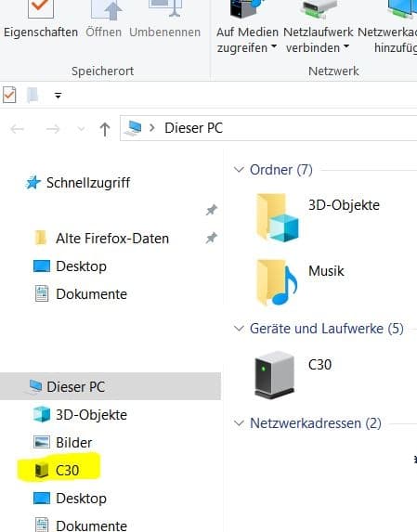Select Bilder in the navigation tree
Screen dimensions: 417x532
point(73,443)
